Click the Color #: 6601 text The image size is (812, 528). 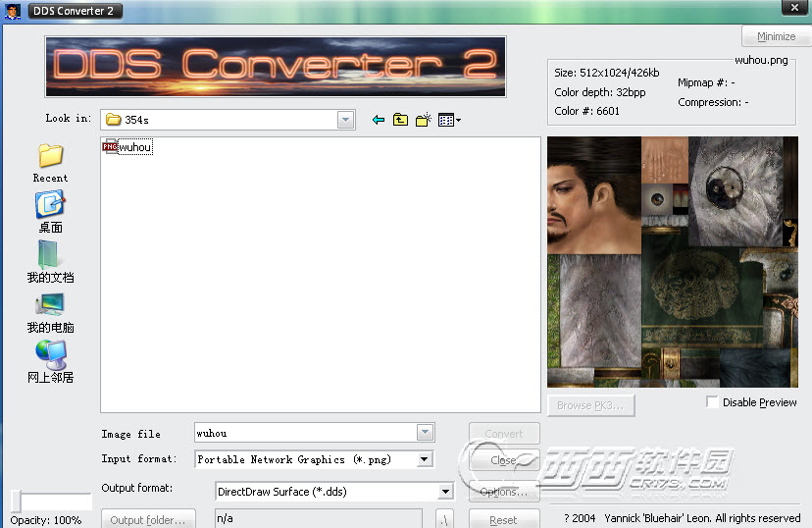(586, 111)
